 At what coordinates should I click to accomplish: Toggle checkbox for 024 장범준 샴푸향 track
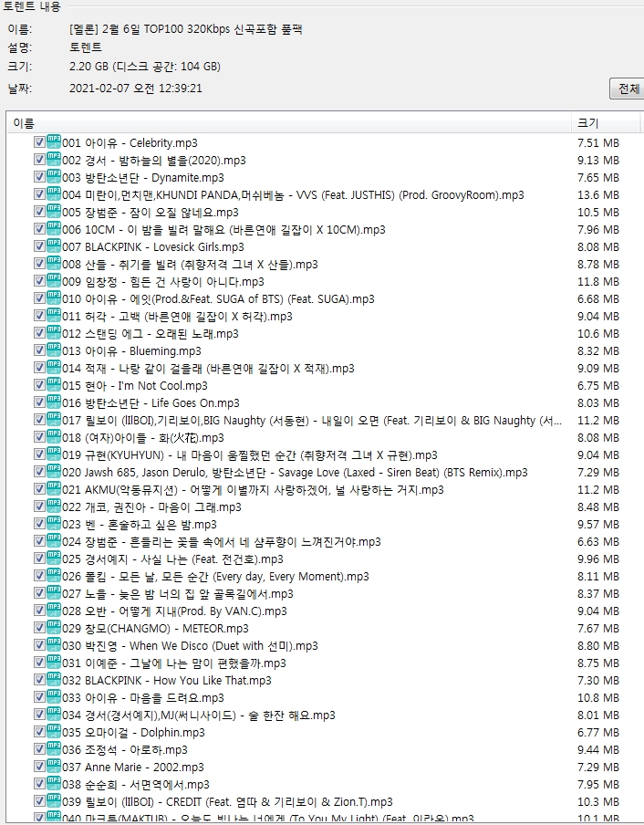click(39, 542)
